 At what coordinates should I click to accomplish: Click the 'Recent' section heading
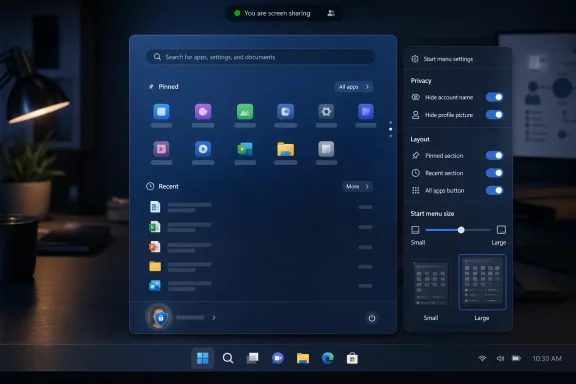[168, 186]
